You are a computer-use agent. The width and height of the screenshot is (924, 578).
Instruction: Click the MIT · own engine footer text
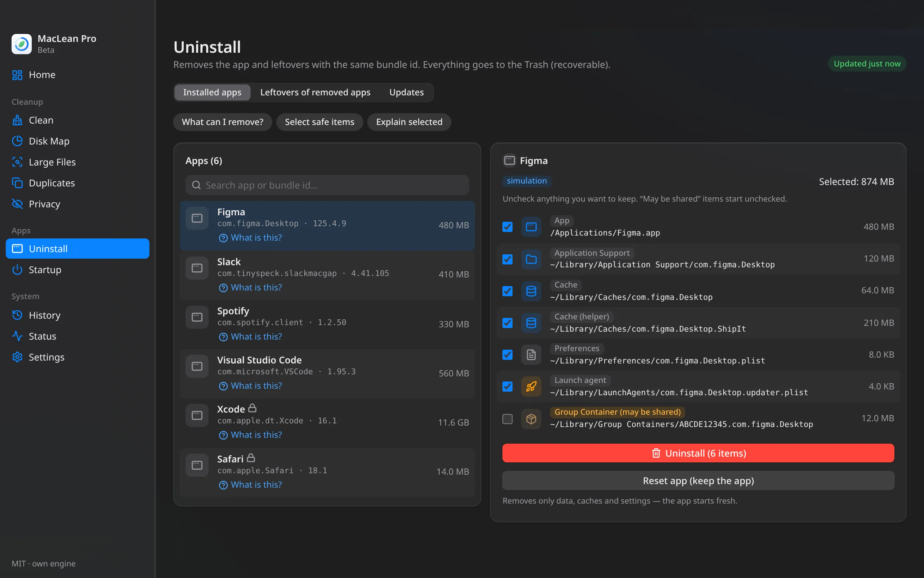pos(44,564)
